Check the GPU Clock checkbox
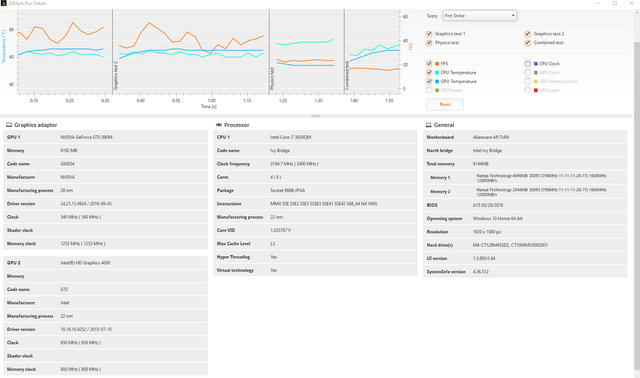This screenshot has width=640, height=378. click(528, 73)
